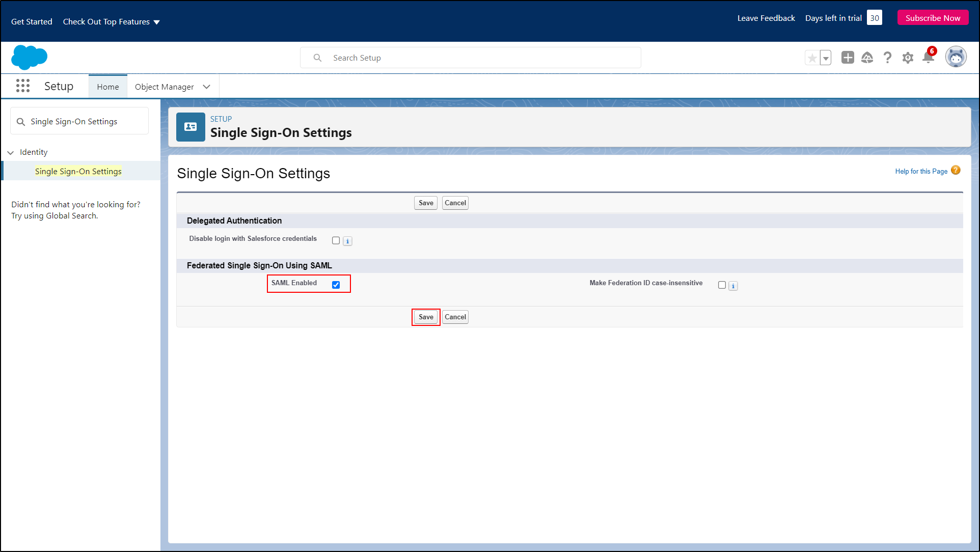Open the notifications bell

pos(928,58)
